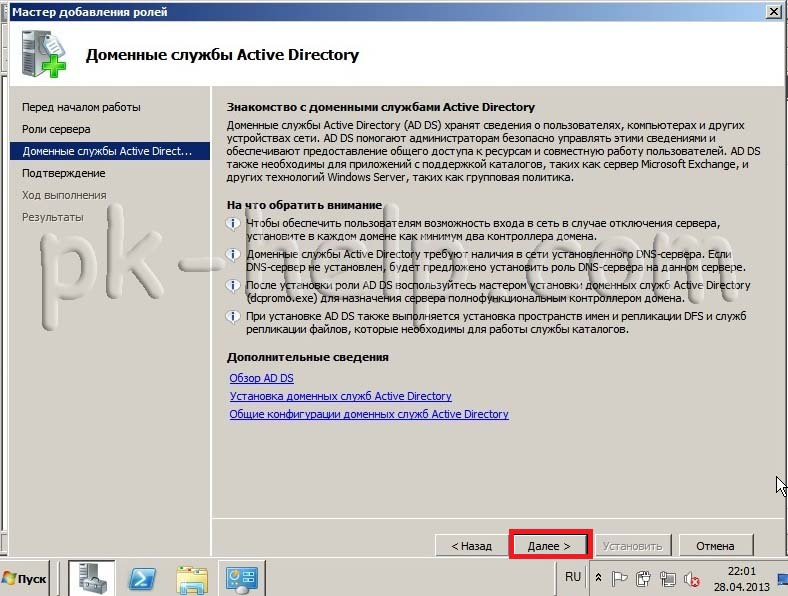Cancel the wizard with Отмена

[715, 546]
